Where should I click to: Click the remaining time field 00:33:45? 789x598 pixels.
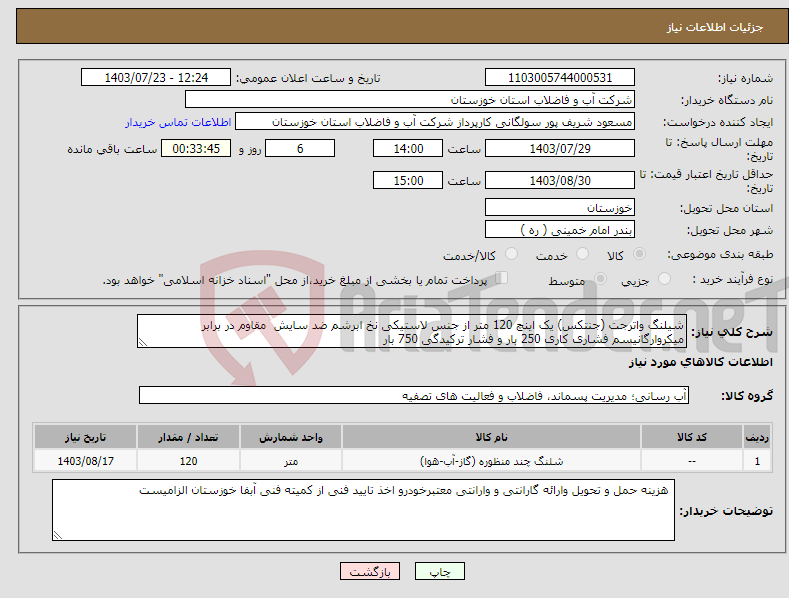(196, 148)
